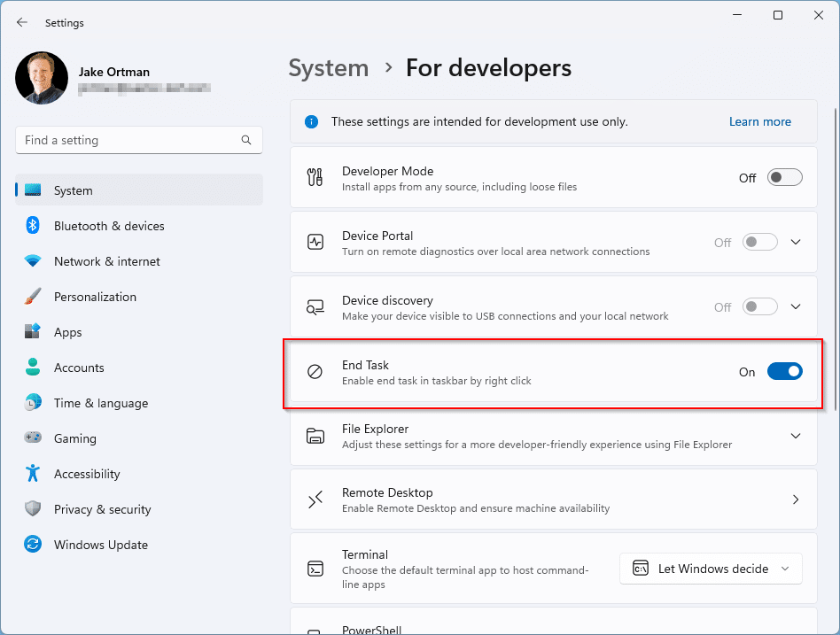Click the Learn more link
This screenshot has height=635, width=840.
[x=759, y=122]
